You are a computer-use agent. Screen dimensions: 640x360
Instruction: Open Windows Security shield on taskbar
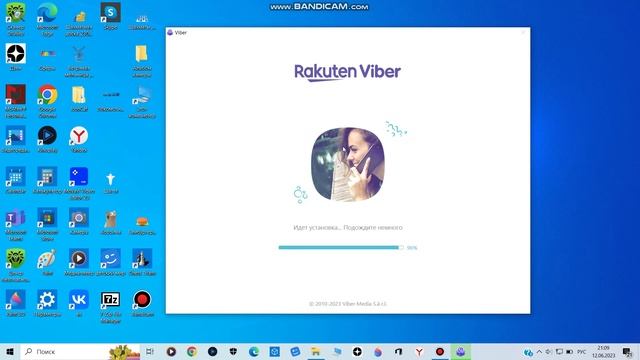coord(233,351)
